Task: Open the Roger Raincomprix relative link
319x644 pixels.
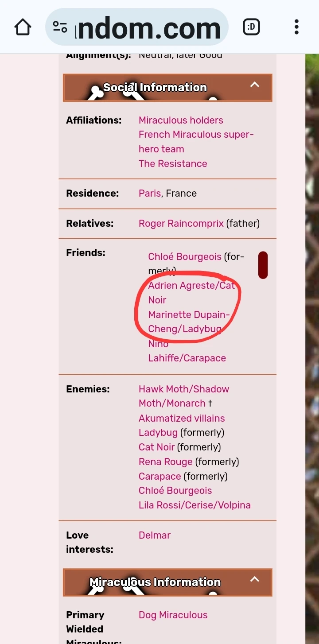Action: click(x=181, y=223)
